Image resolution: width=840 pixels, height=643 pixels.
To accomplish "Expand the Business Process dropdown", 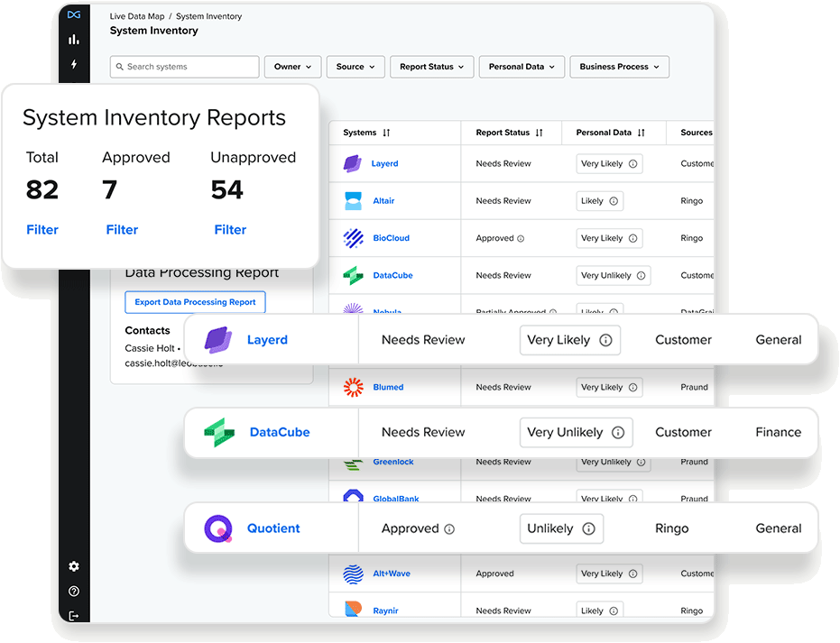I will (619, 66).
